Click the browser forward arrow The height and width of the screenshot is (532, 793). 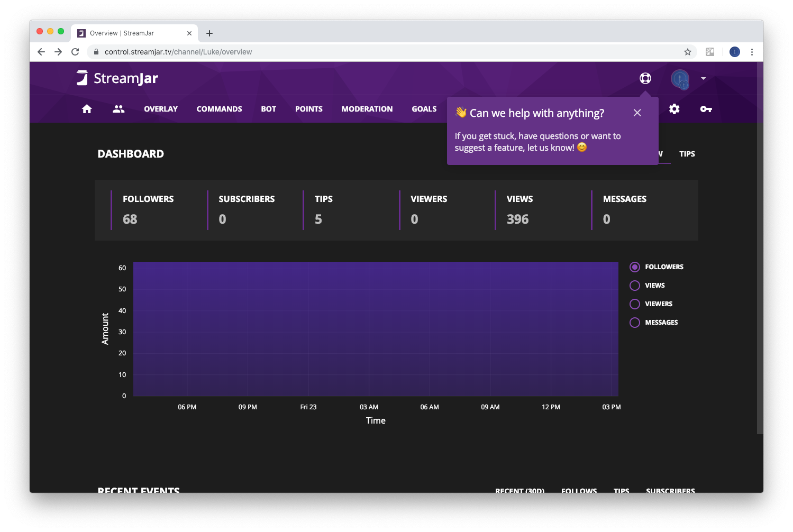(x=58, y=52)
